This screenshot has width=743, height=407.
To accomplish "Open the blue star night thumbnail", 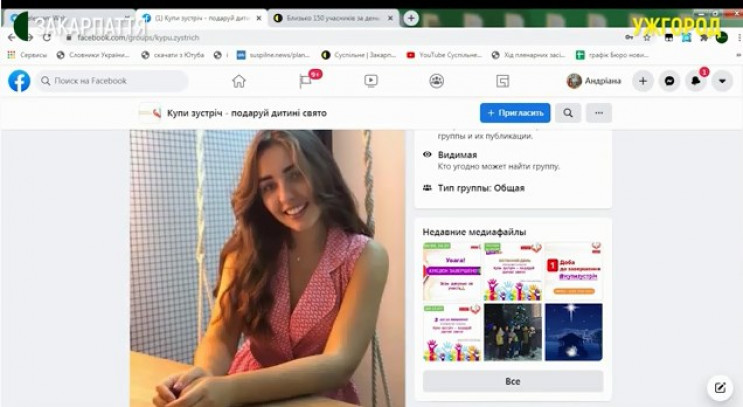I will pyautogui.click(x=573, y=332).
